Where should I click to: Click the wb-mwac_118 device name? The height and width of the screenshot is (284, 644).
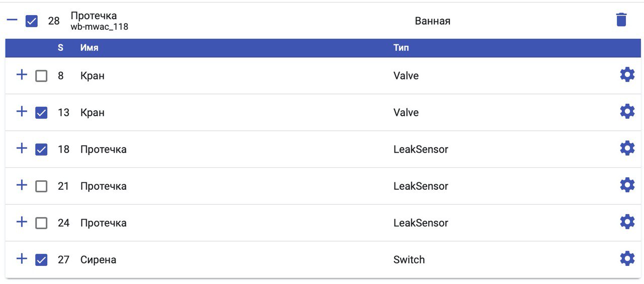(99, 27)
